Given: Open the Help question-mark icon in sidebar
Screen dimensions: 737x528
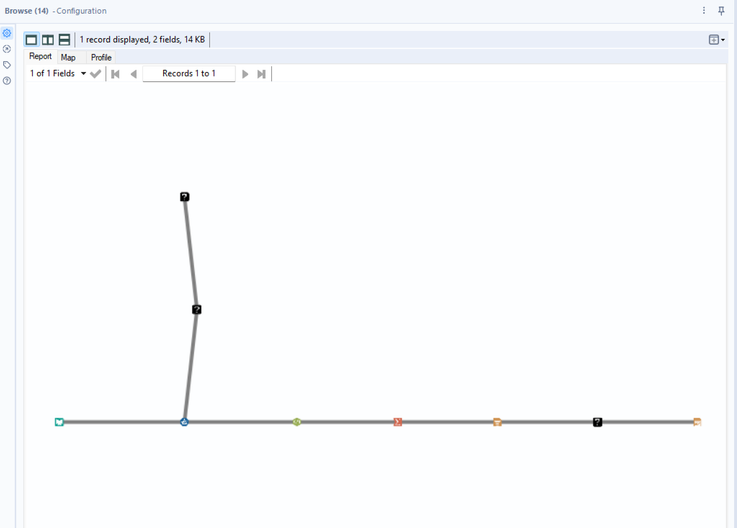Looking at the screenshot, I should [7, 81].
